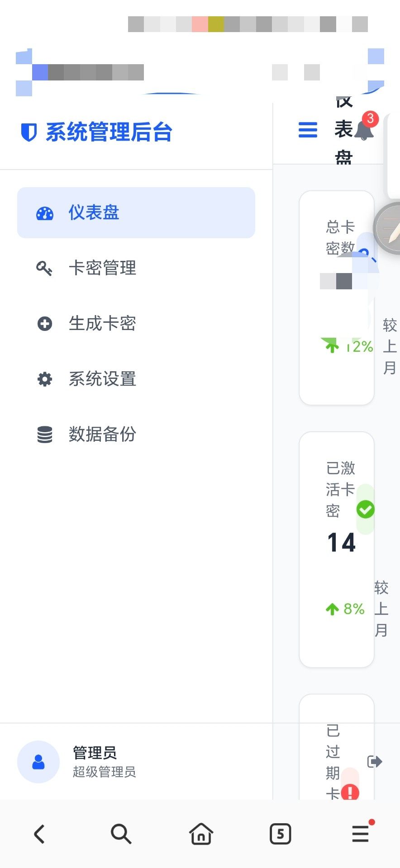
Task: Click the database icon beside 数据备份
Action: pyautogui.click(x=44, y=434)
